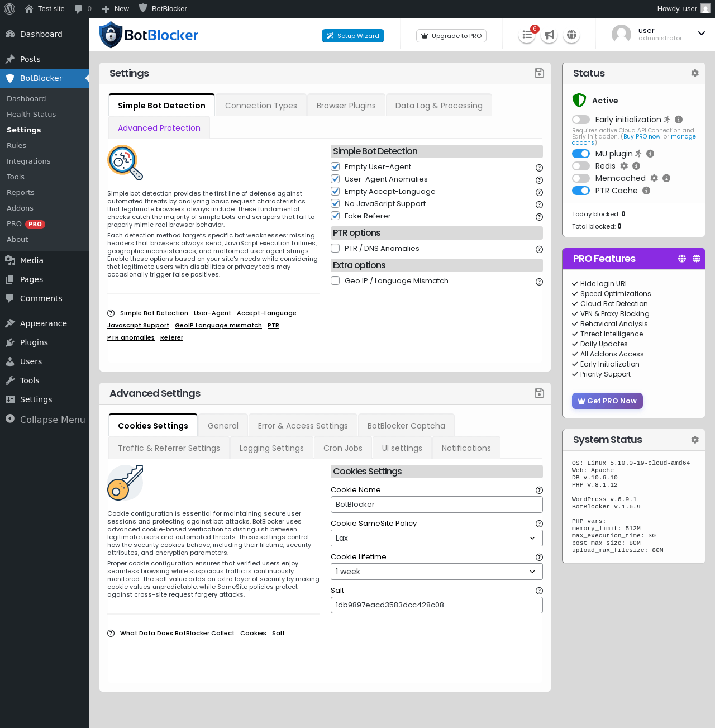
Task: Enable PTR / DNS Anomalies checkbox
Action: (x=335, y=248)
